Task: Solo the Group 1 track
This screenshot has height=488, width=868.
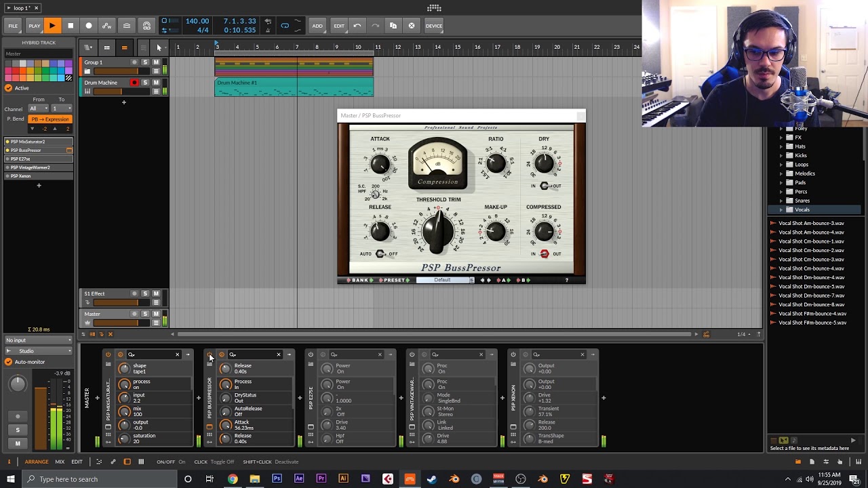Action: click(145, 62)
